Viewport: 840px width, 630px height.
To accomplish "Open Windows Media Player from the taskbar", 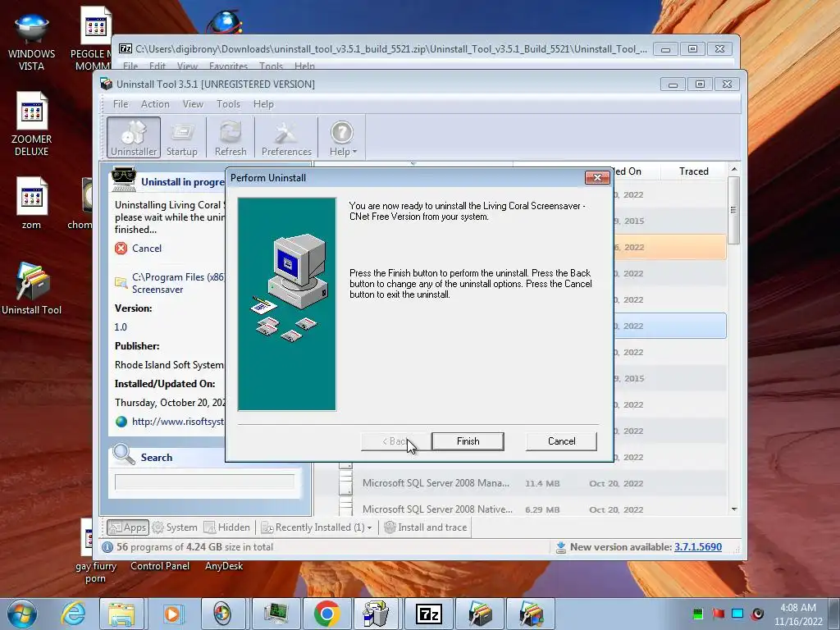I will point(172,614).
